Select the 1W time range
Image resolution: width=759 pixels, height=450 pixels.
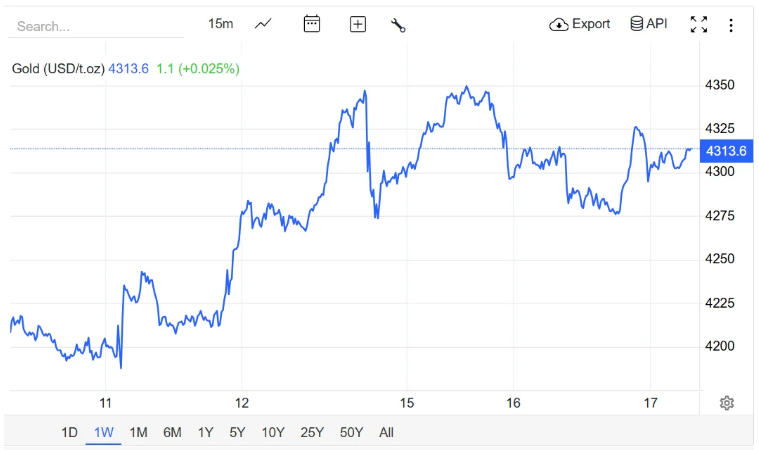(x=103, y=432)
